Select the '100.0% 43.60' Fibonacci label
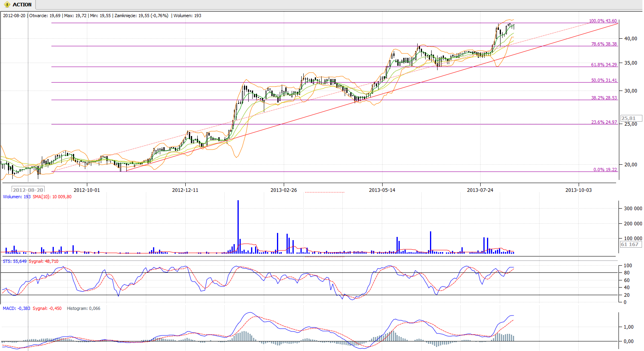The width and height of the screenshot is (644, 351). pyautogui.click(x=603, y=21)
